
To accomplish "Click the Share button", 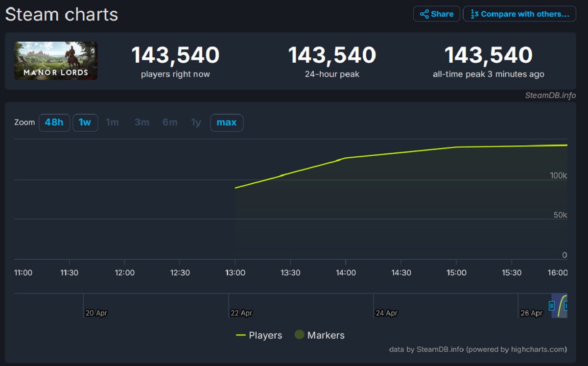I will pos(437,14).
